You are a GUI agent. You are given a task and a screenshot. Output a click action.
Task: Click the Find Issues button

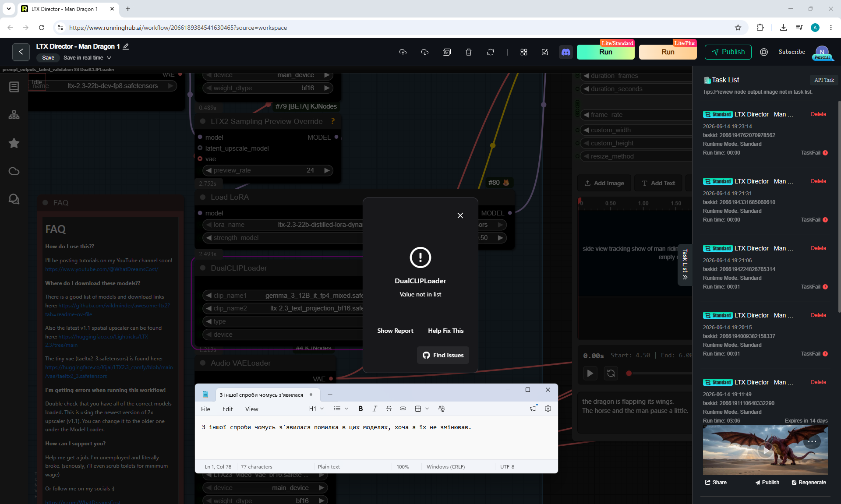443,355
